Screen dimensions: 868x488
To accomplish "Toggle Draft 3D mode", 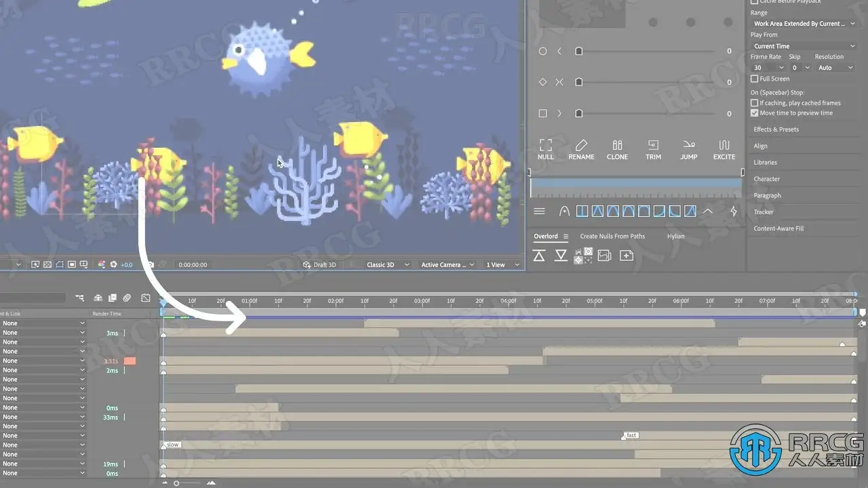I will pos(319,264).
